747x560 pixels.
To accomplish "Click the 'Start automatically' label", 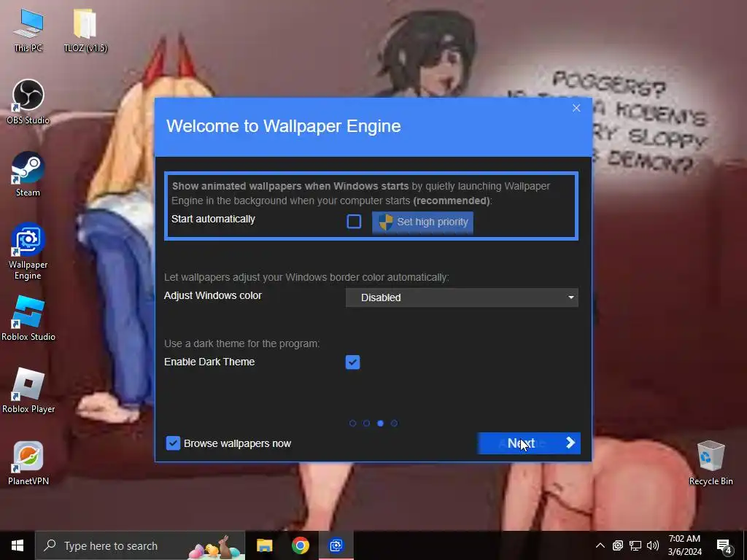I will (213, 219).
